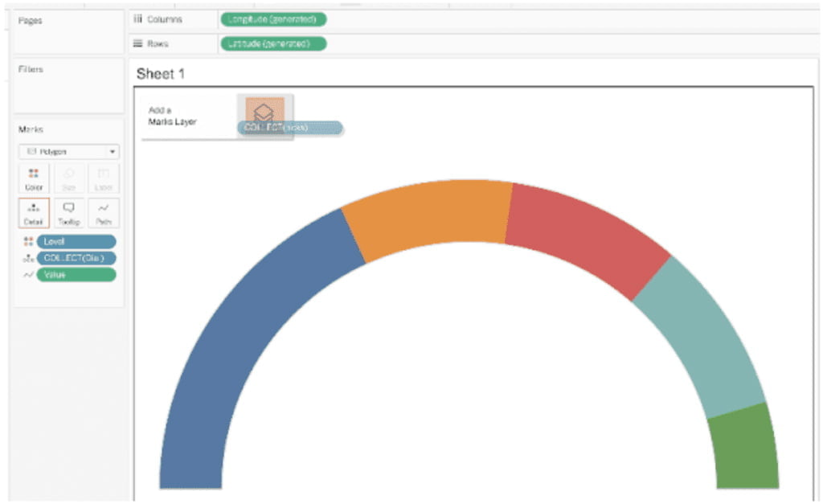Click the detail icon beside COLLECT pill

tap(29, 258)
